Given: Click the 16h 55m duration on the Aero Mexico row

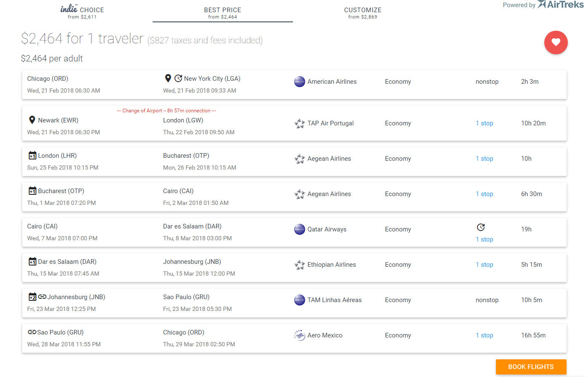Looking at the screenshot, I should point(533,335).
